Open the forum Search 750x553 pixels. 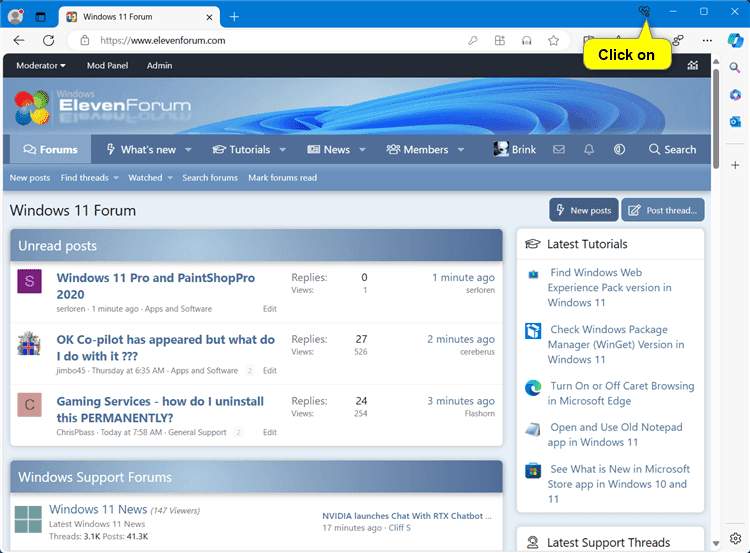click(x=672, y=150)
